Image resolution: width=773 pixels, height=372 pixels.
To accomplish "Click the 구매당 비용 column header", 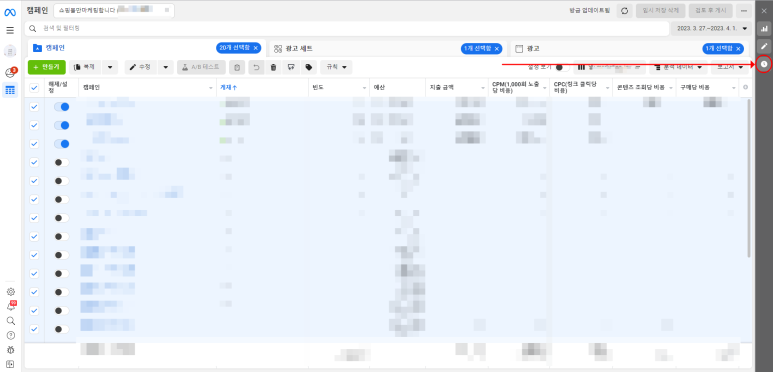I will coord(695,87).
